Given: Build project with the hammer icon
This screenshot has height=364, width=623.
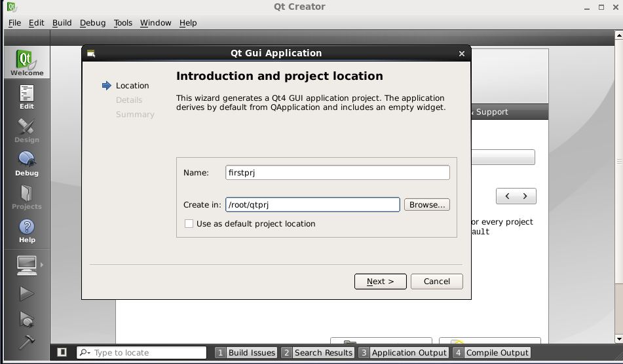Looking at the screenshot, I should [27, 342].
